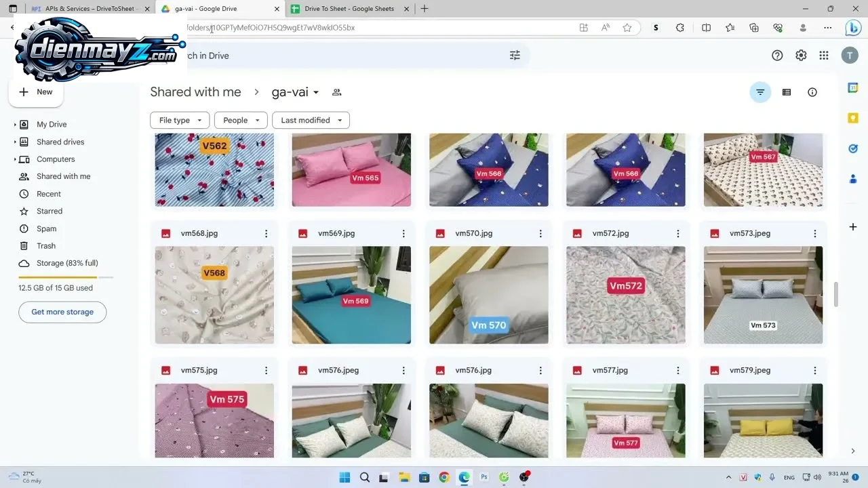The height and width of the screenshot is (488, 868).
Task: Go to Shared with me breadcrumb
Action: click(x=195, y=92)
